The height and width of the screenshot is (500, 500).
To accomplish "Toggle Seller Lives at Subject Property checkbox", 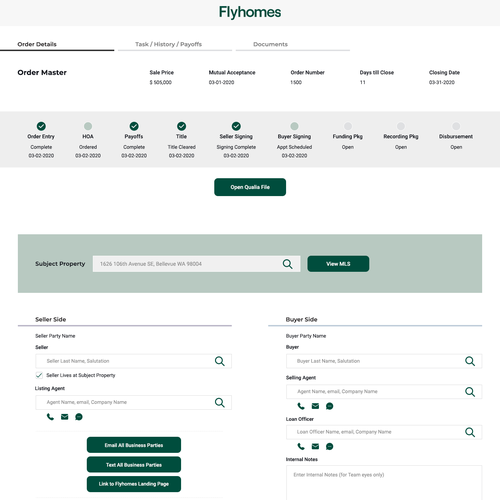I will (39, 375).
